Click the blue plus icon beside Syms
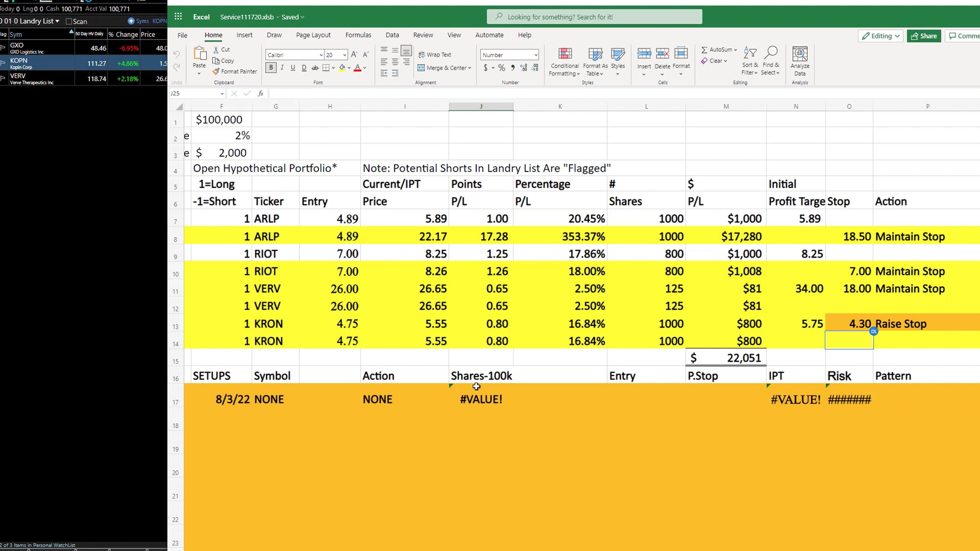 click(131, 21)
